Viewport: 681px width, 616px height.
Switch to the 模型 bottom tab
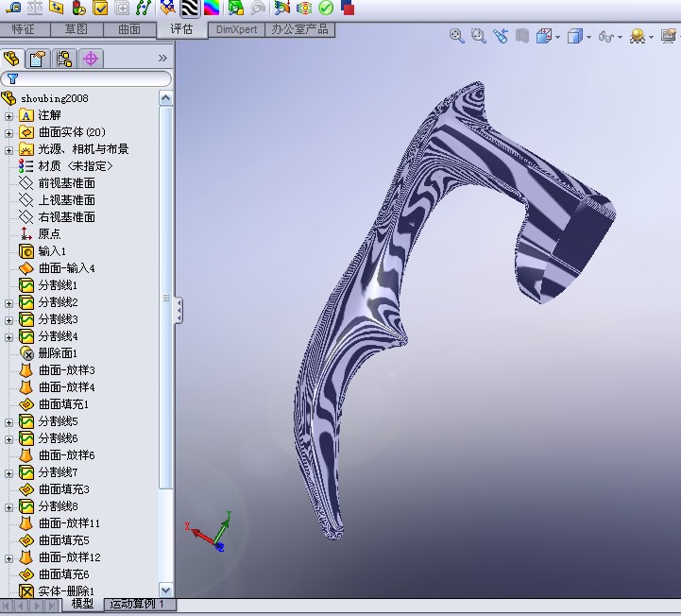click(82, 604)
